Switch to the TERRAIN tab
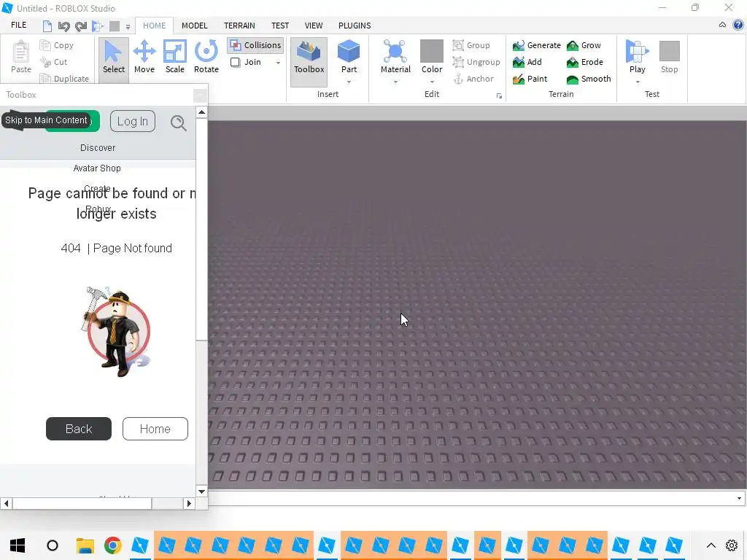The height and width of the screenshot is (560, 747). [x=239, y=26]
